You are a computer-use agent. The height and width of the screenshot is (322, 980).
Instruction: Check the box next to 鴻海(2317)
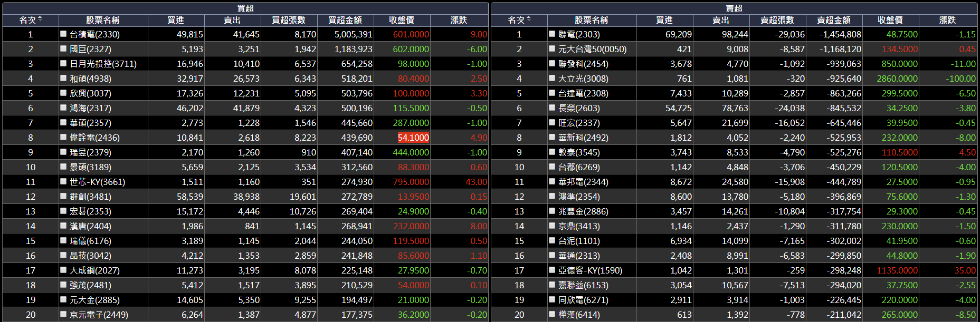[x=63, y=108]
